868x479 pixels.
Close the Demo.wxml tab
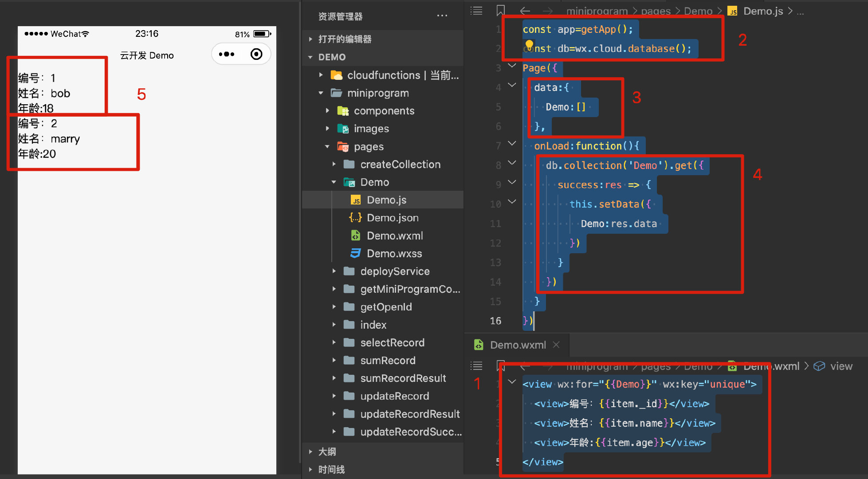(x=556, y=345)
